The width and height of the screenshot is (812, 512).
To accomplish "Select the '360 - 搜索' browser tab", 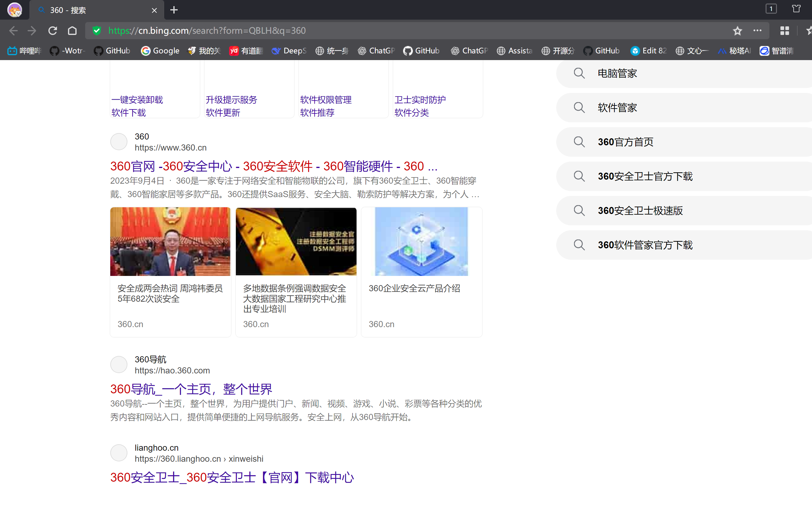I will [96, 10].
